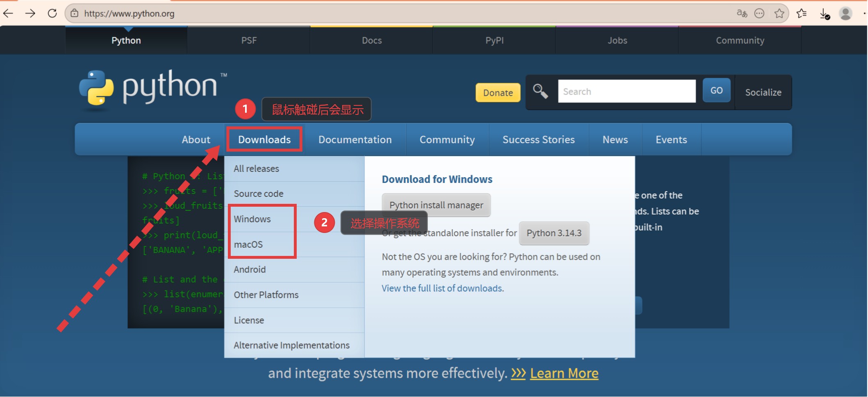Add page to favorites with star icon

(779, 14)
